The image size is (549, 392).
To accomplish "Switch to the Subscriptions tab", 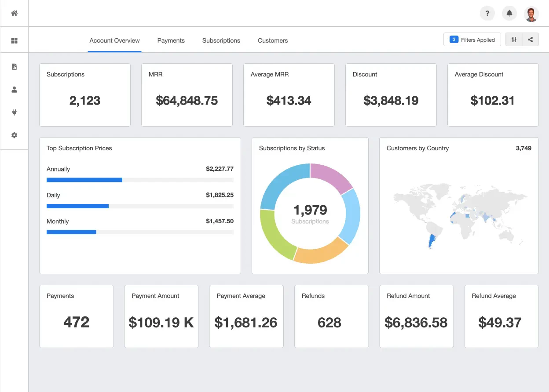I will (x=221, y=40).
